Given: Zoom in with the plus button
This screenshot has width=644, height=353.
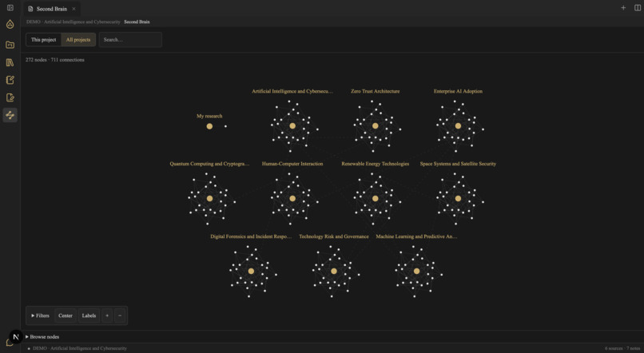Looking at the screenshot, I should [107, 315].
